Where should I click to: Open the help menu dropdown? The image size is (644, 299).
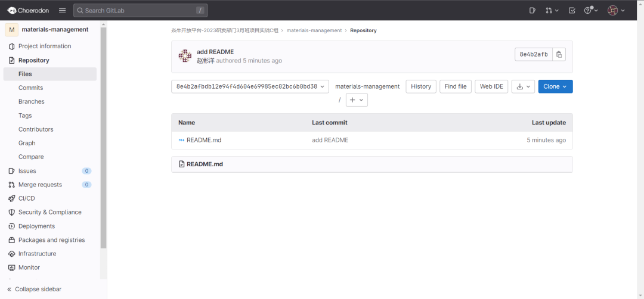coord(591,10)
